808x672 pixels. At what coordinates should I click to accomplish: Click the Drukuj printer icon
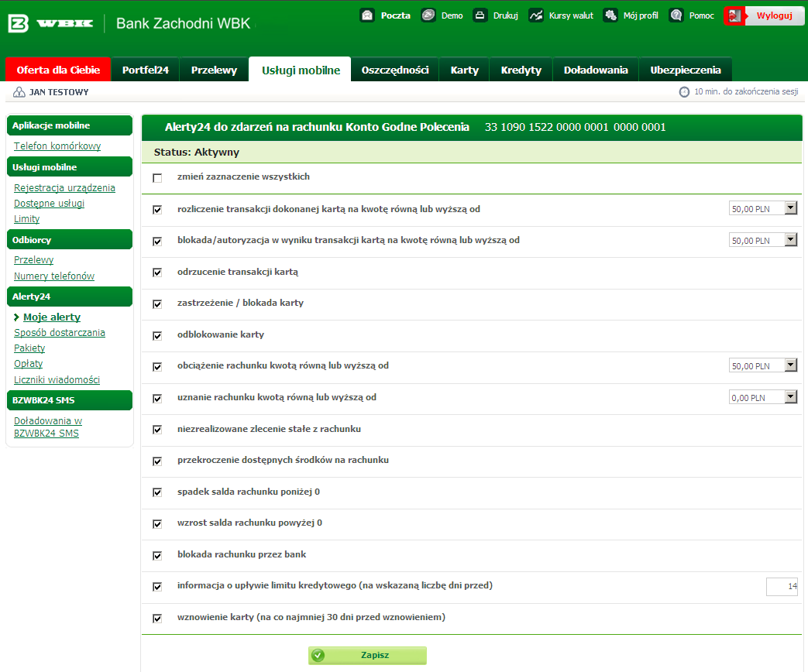pos(480,15)
